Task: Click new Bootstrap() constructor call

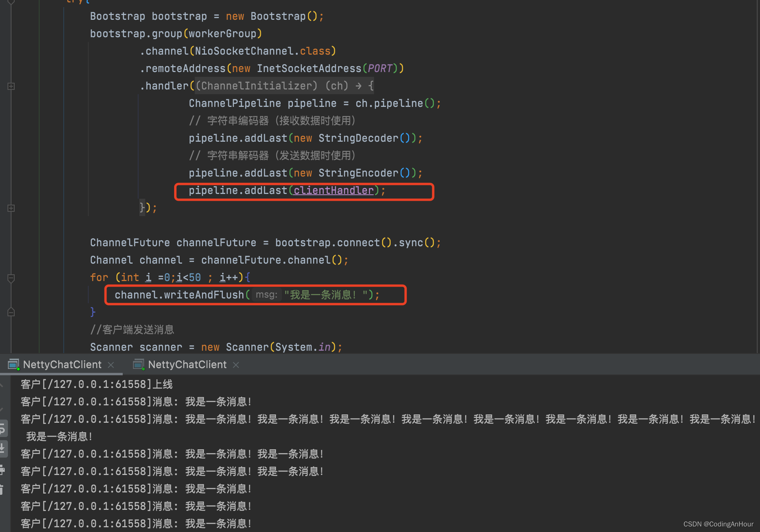Action: click(x=272, y=16)
